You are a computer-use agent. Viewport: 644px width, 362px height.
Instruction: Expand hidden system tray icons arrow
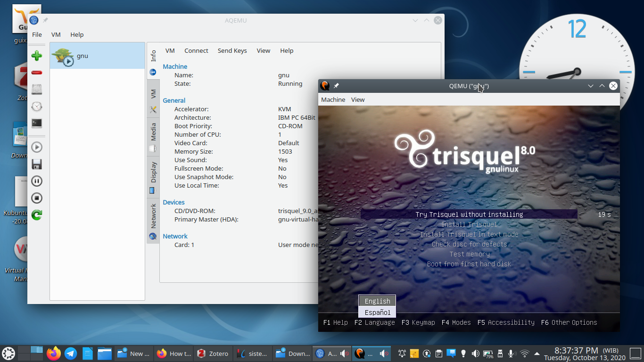click(537, 354)
